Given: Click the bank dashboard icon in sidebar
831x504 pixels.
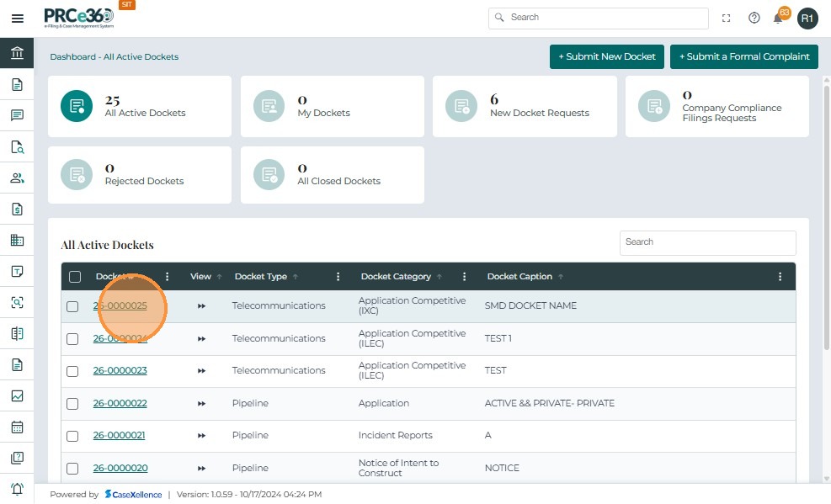Looking at the screenshot, I should pos(17,54).
